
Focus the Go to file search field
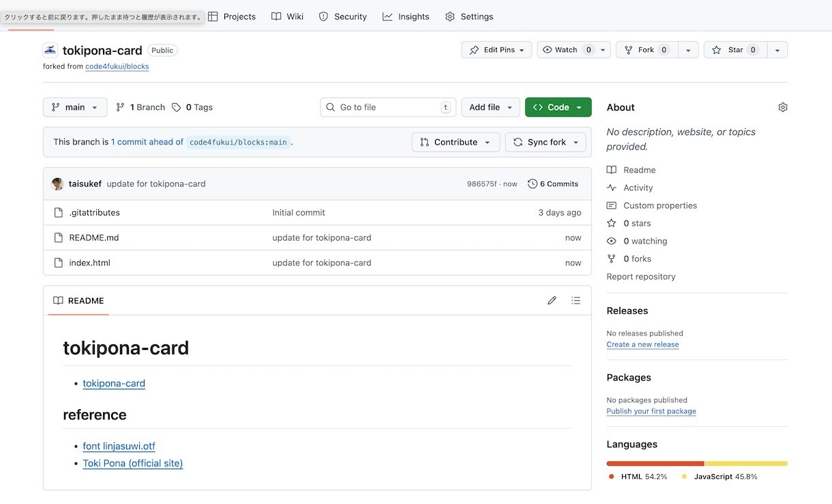pos(388,107)
